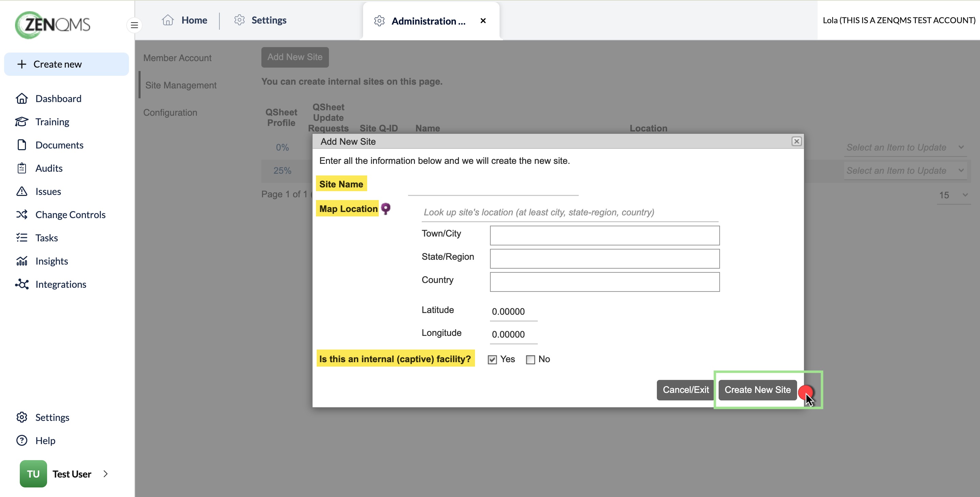The width and height of the screenshot is (980, 497).
Task: Click the Insights chart icon
Action: pyautogui.click(x=22, y=261)
